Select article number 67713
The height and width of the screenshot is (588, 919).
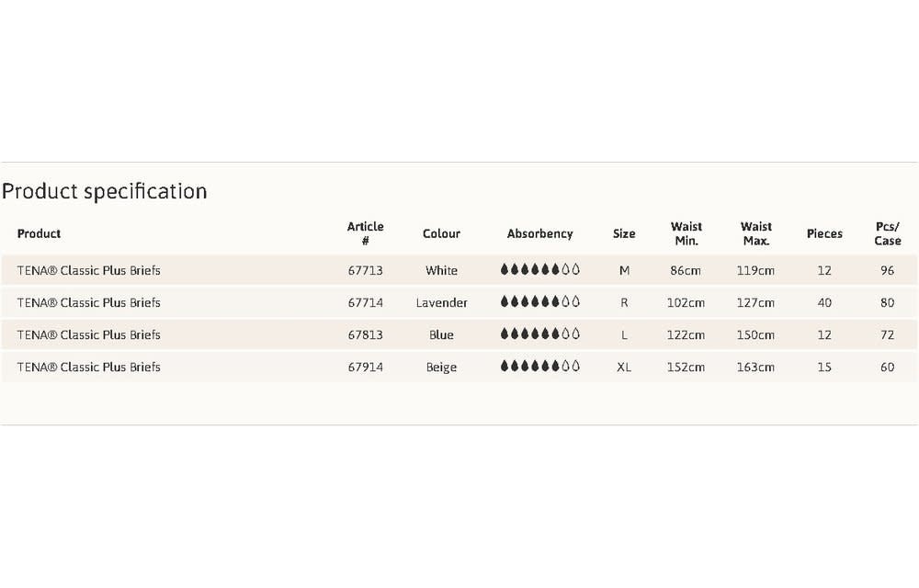pos(365,270)
